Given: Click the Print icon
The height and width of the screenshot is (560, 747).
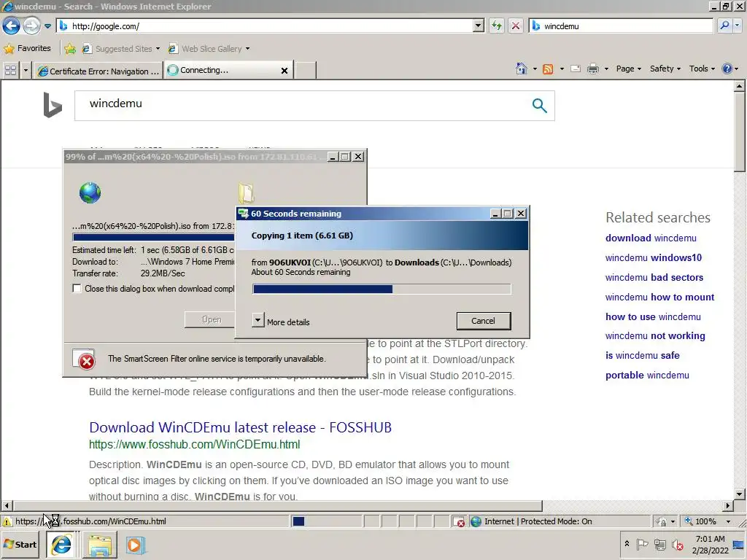Looking at the screenshot, I should [x=592, y=69].
